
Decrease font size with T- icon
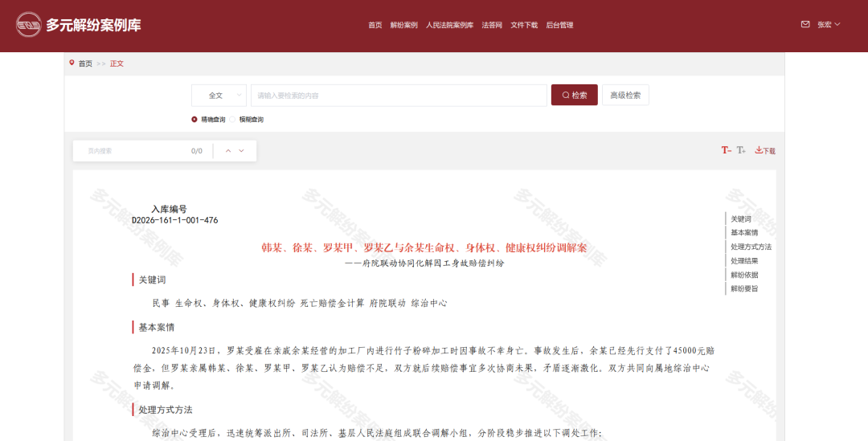click(x=727, y=150)
